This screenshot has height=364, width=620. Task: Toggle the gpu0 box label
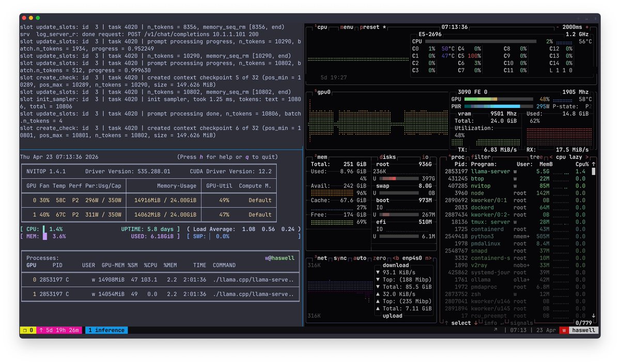pyautogui.click(x=322, y=92)
